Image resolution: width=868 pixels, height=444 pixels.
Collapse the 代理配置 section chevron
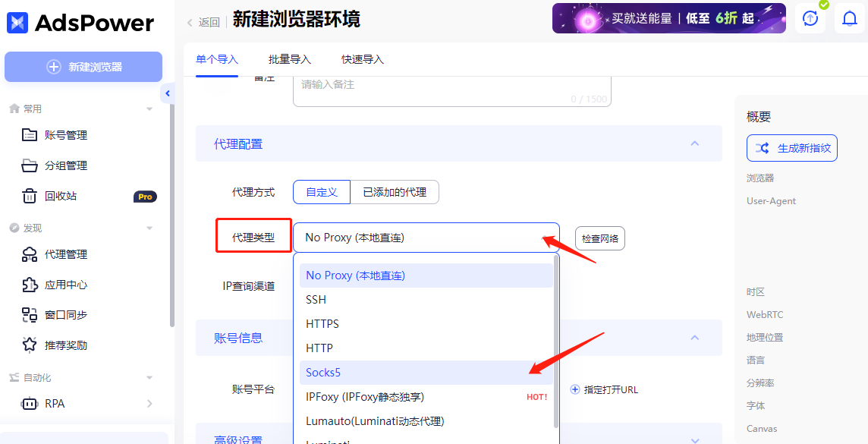point(695,143)
